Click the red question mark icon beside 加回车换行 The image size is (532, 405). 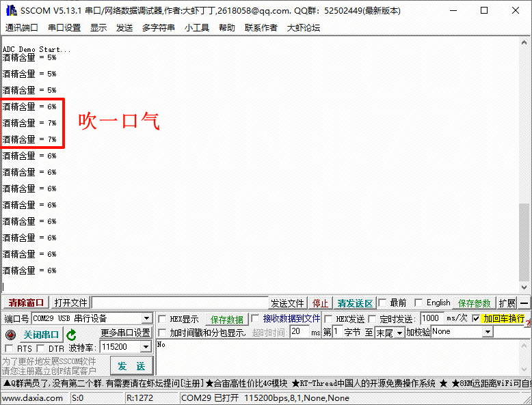(x=528, y=324)
